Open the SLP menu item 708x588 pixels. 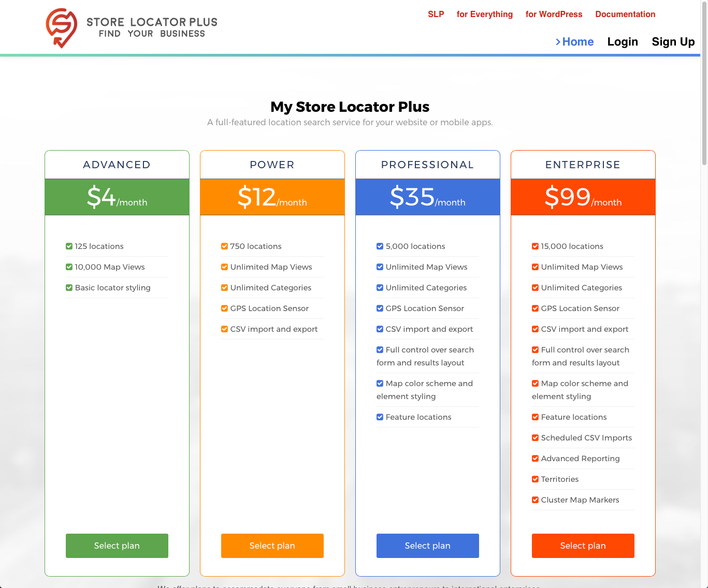click(436, 14)
